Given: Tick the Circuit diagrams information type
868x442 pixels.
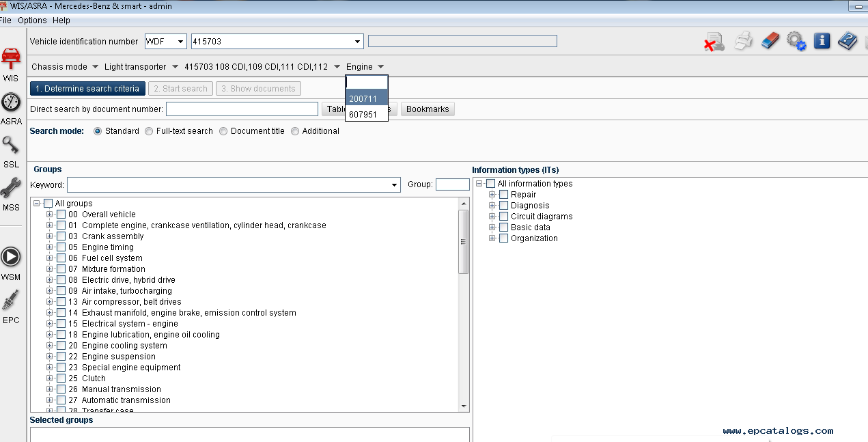Looking at the screenshot, I should point(504,217).
